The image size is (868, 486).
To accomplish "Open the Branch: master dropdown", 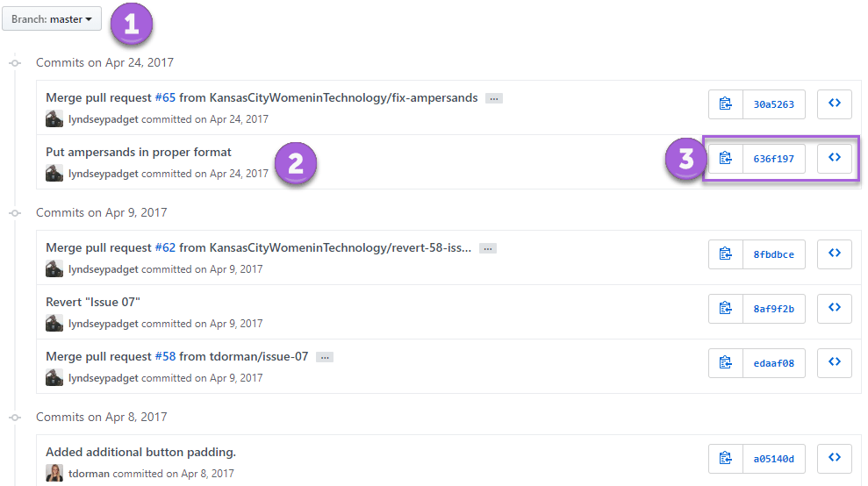I will click(x=52, y=19).
